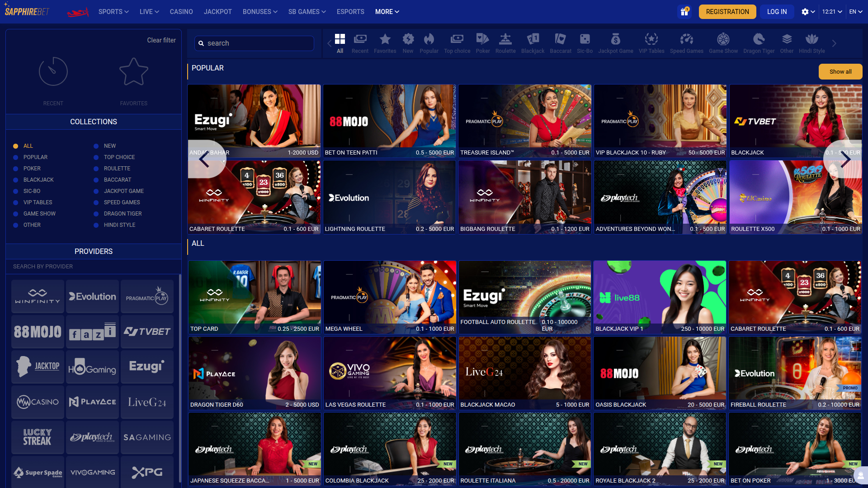The width and height of the screenshot is (868, 488).
Task: Open the Dragon Tiger category icon
Action: 759,43
